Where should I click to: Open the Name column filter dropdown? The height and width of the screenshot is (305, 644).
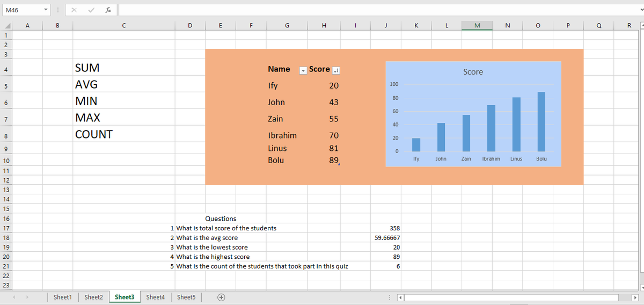click(x=302, y=70)
